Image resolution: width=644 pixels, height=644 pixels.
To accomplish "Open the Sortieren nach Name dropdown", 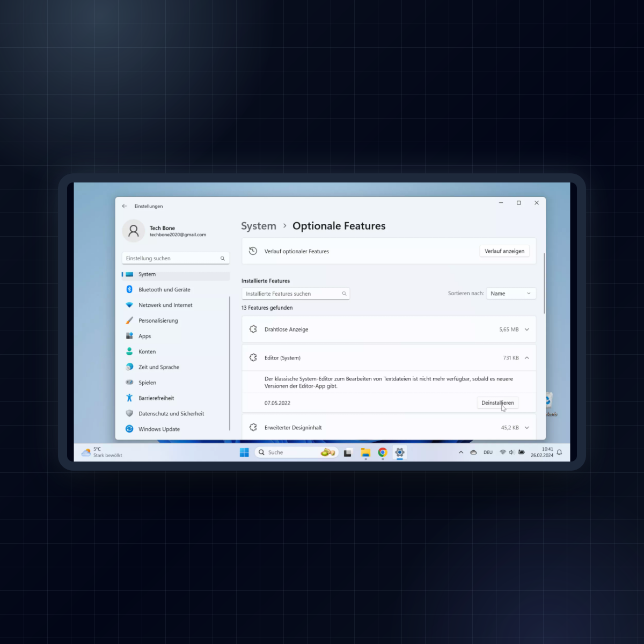I will [511, 294].
